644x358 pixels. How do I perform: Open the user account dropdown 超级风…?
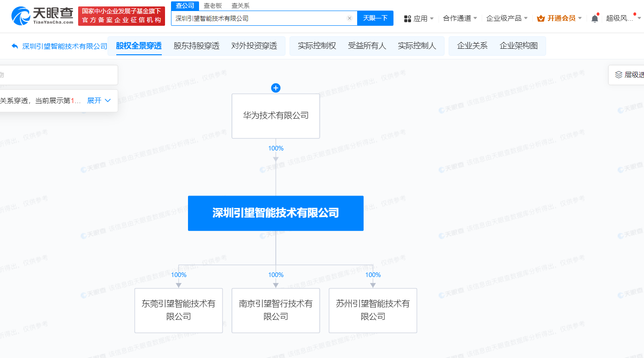point(623,18)
